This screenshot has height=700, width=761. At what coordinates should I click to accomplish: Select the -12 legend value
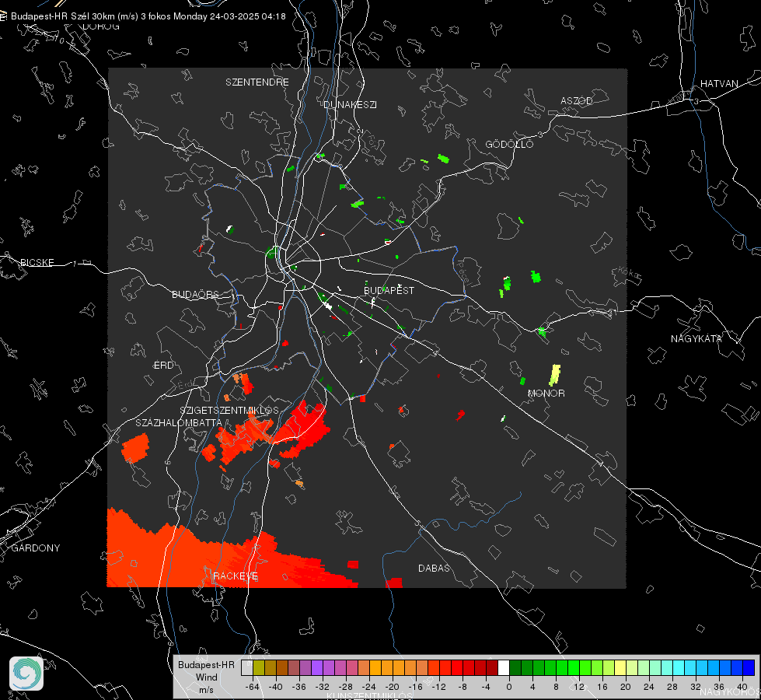[438, 687]
